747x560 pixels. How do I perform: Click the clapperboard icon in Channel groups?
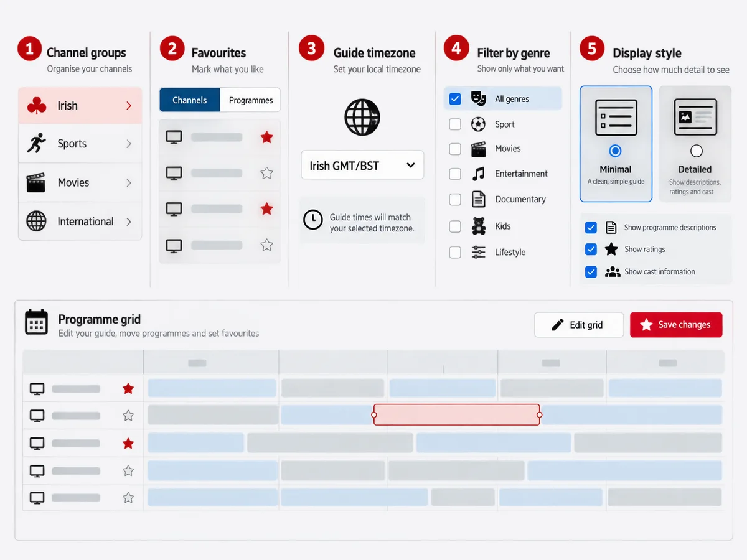(x=36, y=182)
